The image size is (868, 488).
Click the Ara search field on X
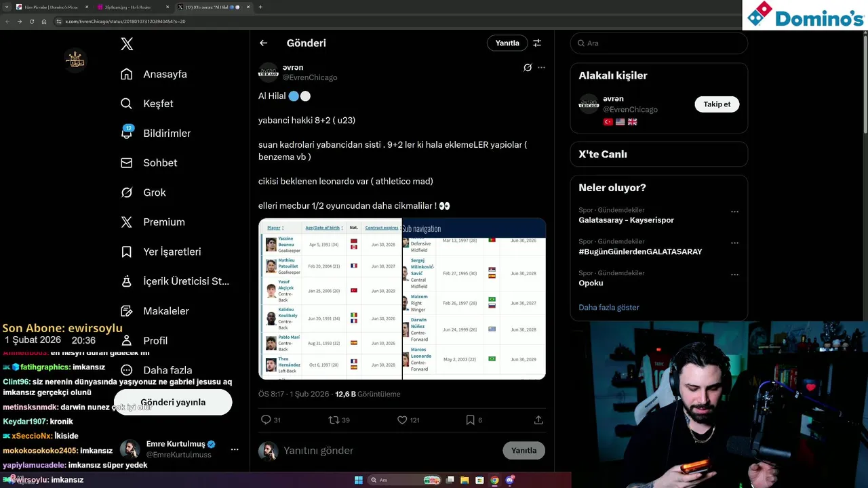pos(658,43)
